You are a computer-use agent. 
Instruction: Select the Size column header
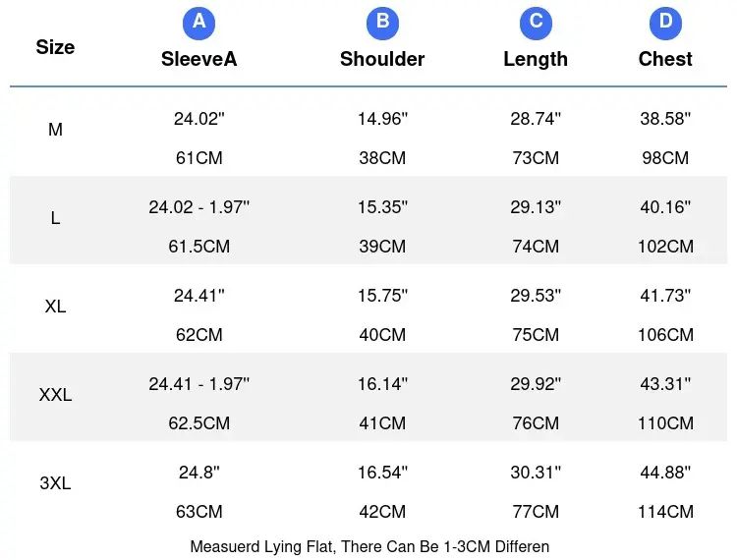55,47
